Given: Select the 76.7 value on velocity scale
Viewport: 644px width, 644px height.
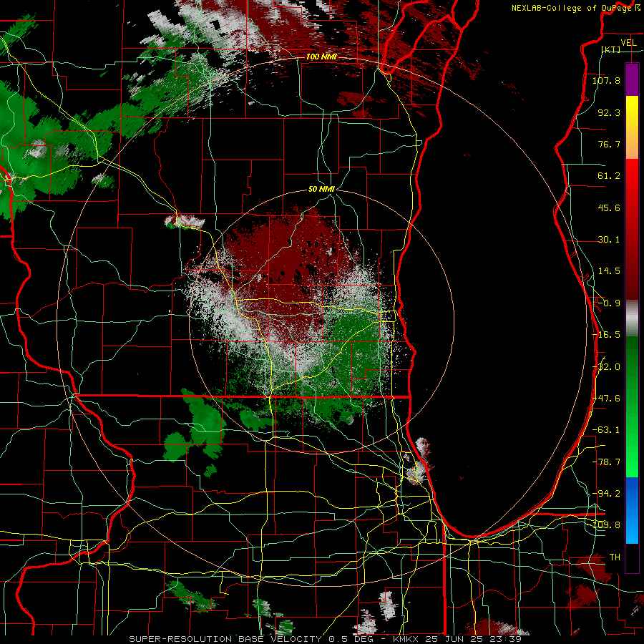Looking at the screenshot, I should tap(609, 144).
